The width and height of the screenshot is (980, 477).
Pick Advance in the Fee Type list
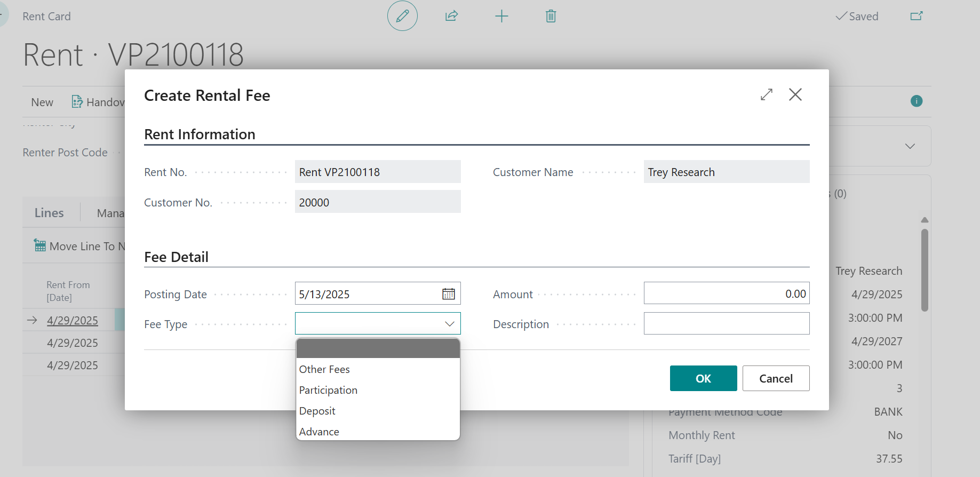(x=319, y=432)
